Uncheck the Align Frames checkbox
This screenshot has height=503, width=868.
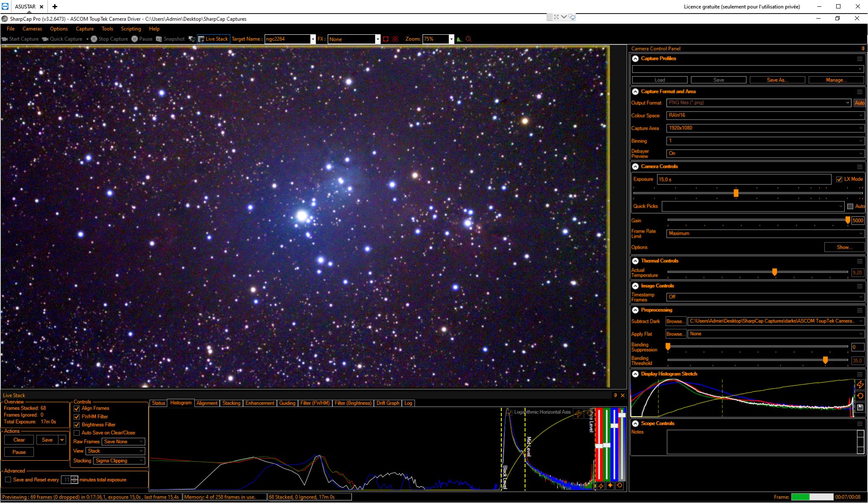point(77,409)
